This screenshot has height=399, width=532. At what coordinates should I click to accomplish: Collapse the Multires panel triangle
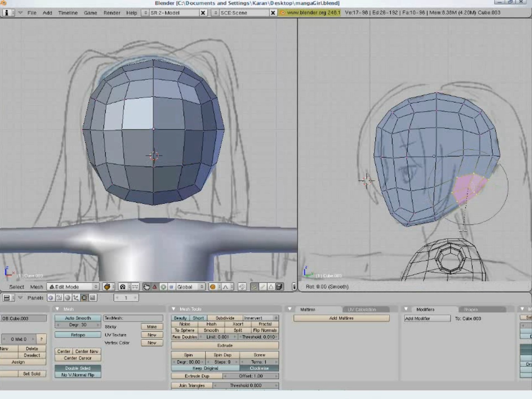(289, 309)
